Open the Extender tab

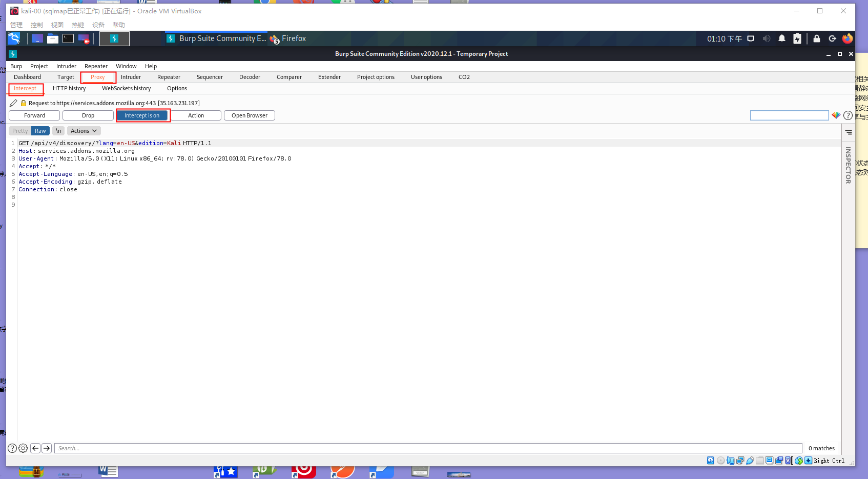coord(329,77)
